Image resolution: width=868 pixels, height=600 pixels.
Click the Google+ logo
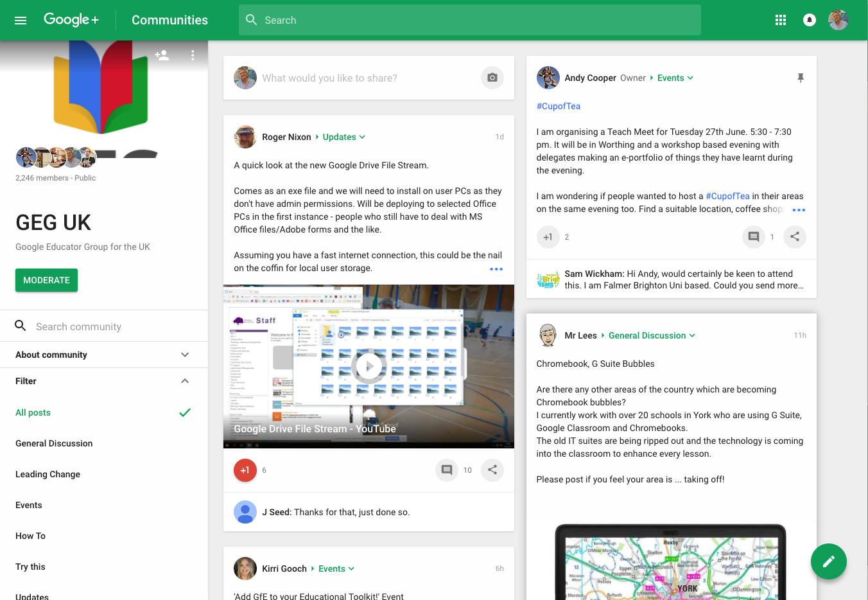(x=71, y=20)
